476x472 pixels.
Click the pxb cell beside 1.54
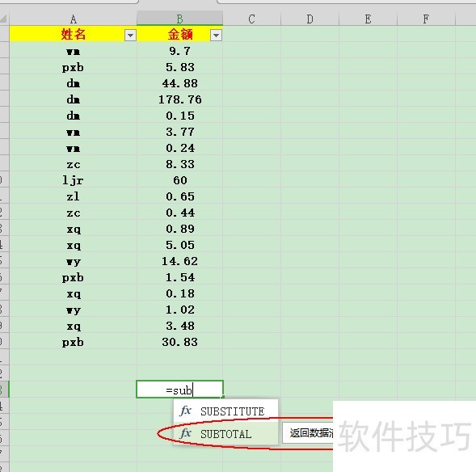pyautogui.click(x=74, y=277)
